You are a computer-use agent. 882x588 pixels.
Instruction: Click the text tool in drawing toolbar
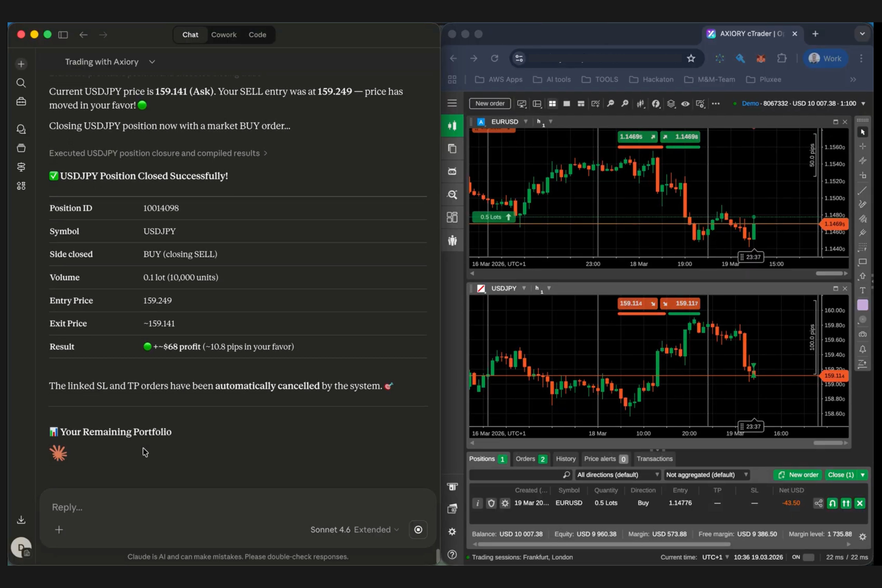863,290
